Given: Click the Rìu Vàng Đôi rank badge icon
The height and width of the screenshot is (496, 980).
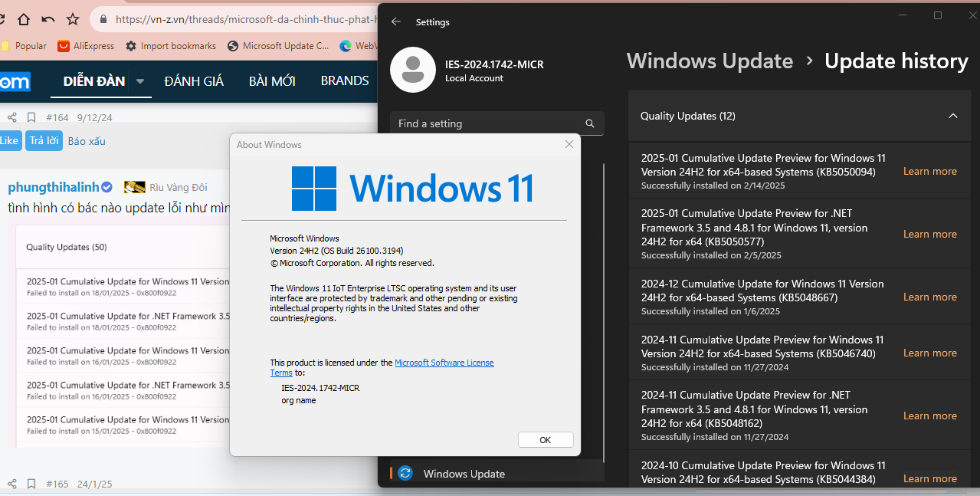Looking at the screenshot, I should point(135,187).
